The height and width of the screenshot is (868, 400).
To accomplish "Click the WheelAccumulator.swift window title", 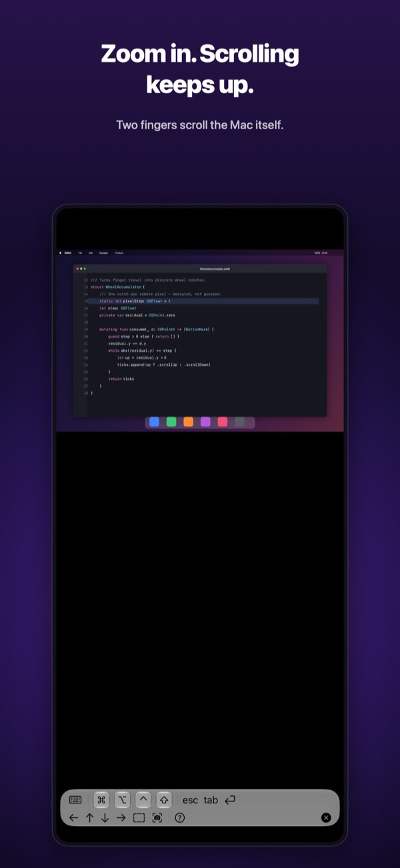I will tap(215, 268).
